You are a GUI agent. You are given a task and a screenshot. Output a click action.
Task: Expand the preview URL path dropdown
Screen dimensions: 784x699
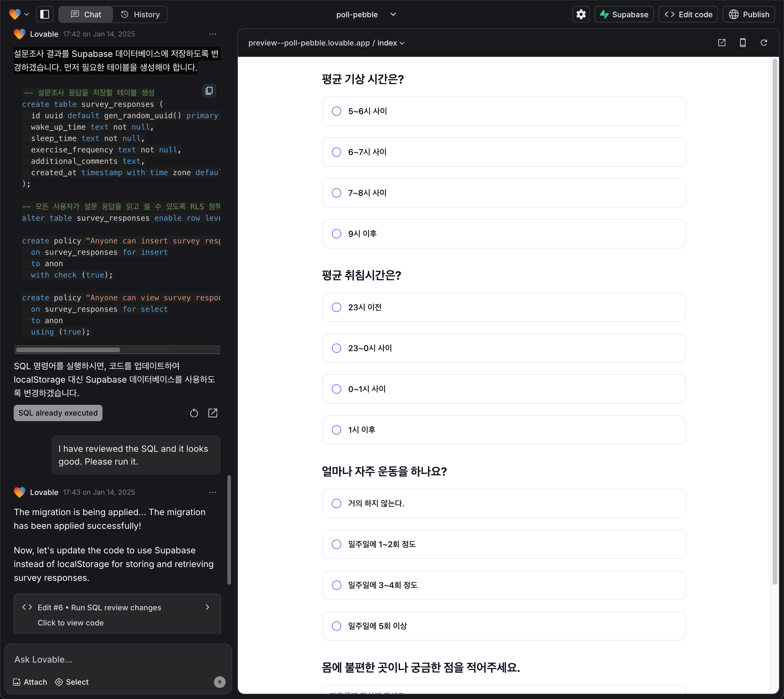coord(403,43)
